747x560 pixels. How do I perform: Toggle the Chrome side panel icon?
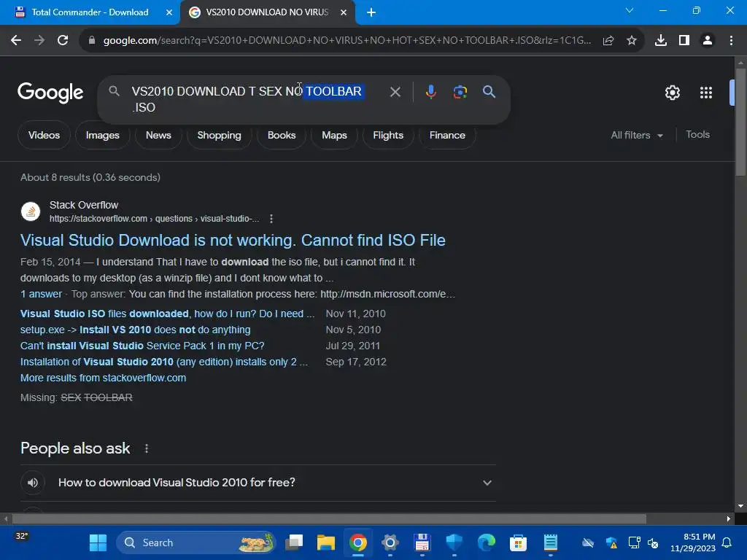684,41
